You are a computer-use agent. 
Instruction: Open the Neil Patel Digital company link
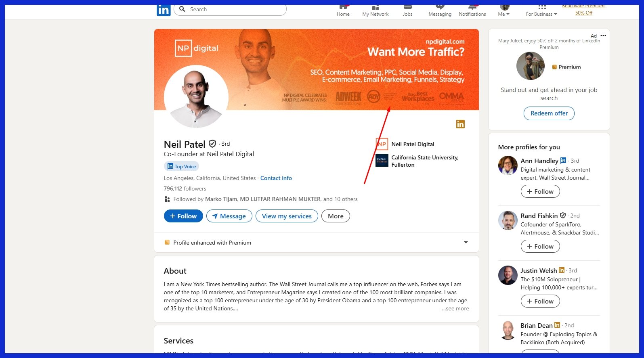(x=413, y=144)
